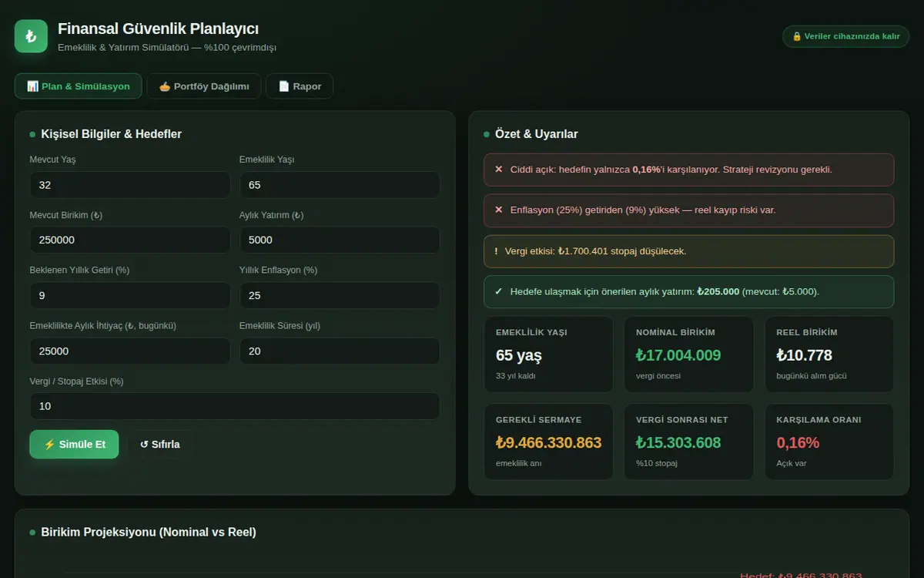This screenshot has height=578, width=924.
Task: Click the ₺15.303.608 vergi sonrası net value
Action: click(x=678, y=443)
